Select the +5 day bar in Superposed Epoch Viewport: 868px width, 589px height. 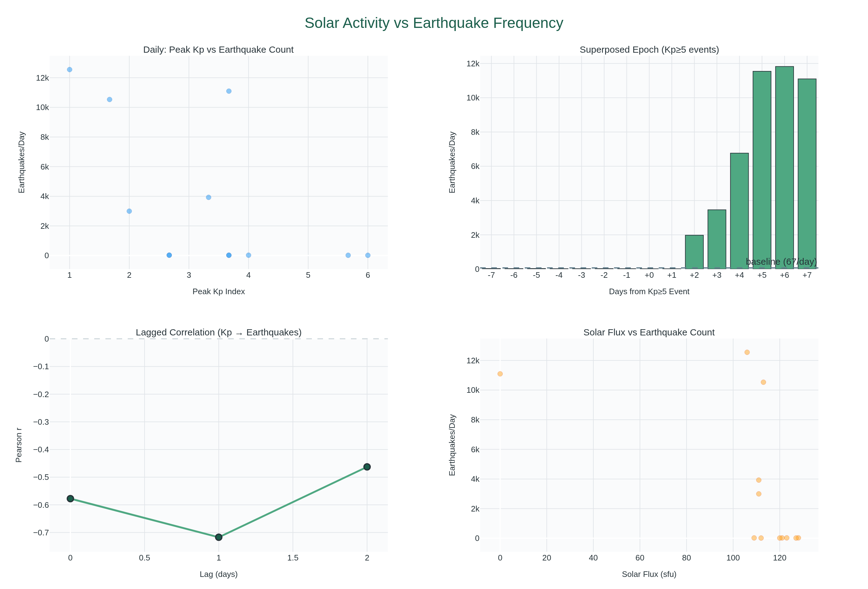[762, 170]
